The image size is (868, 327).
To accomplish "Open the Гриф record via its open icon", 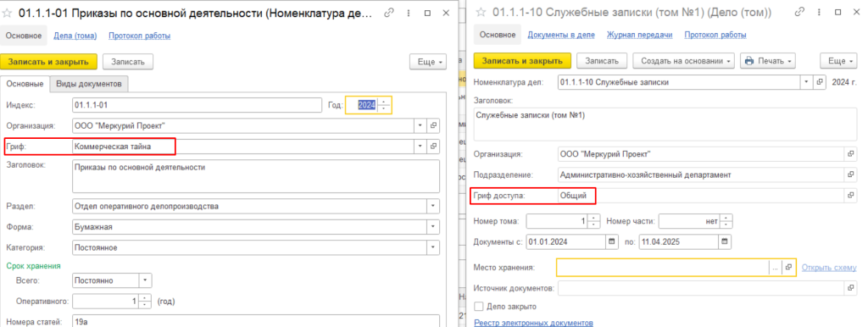I will click(433, 146).
